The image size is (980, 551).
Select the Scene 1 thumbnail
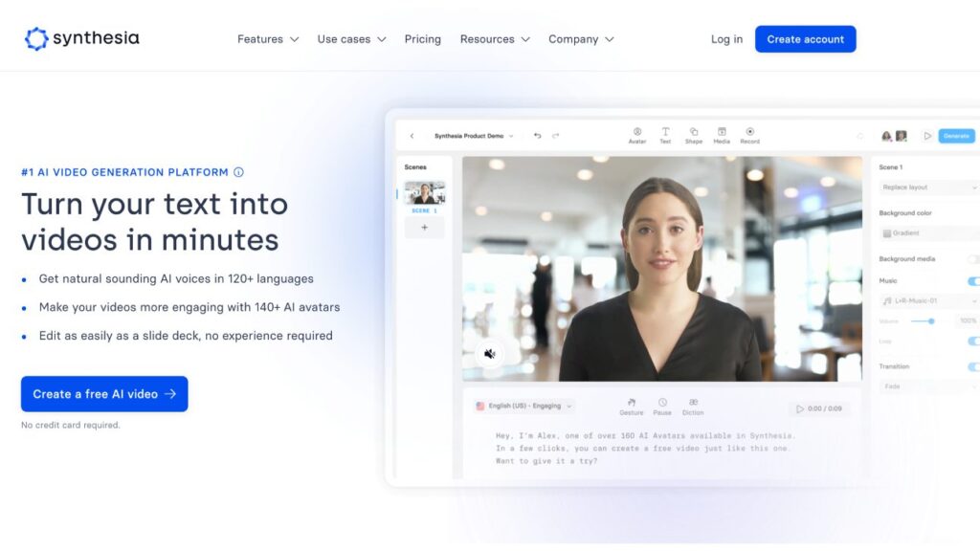[x=424, y=193]
